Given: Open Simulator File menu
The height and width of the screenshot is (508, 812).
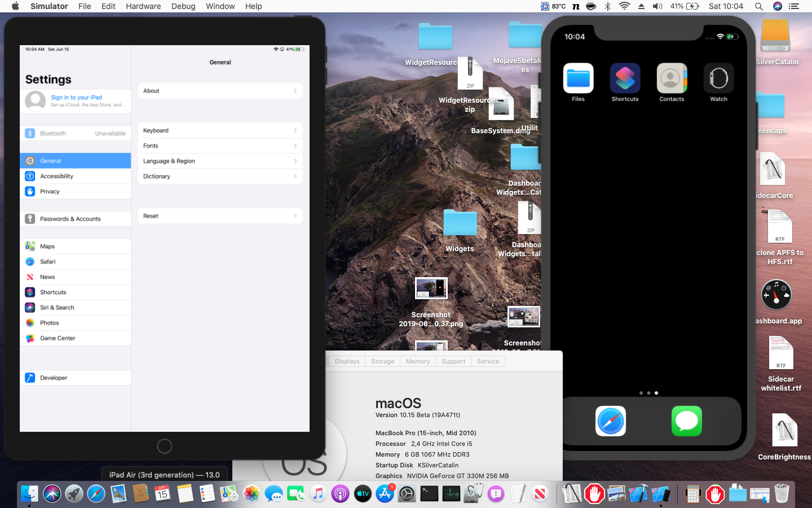Looking at the screenshot, I should [85, 6].
